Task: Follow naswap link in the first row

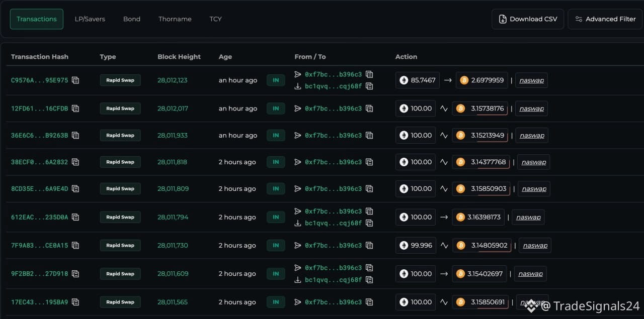Action: (532, 80)
